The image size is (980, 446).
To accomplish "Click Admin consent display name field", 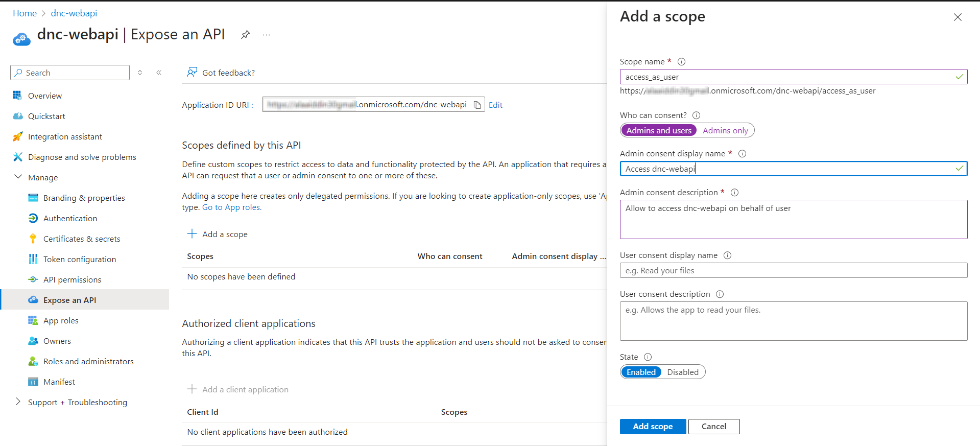I will (x=794, y=169).
